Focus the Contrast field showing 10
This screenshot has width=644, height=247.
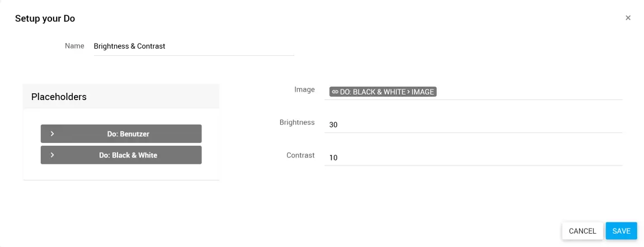coord(473,158)
